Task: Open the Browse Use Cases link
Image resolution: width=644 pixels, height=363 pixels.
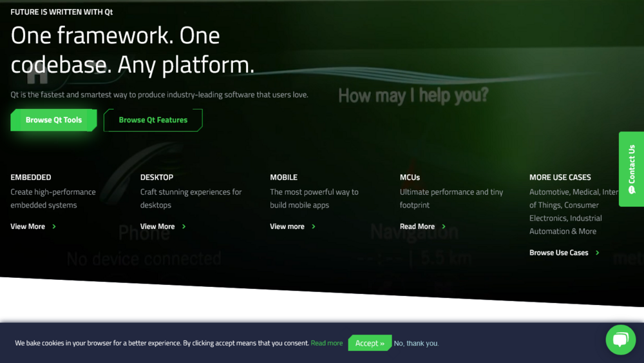Action: [x=558, y=253]
